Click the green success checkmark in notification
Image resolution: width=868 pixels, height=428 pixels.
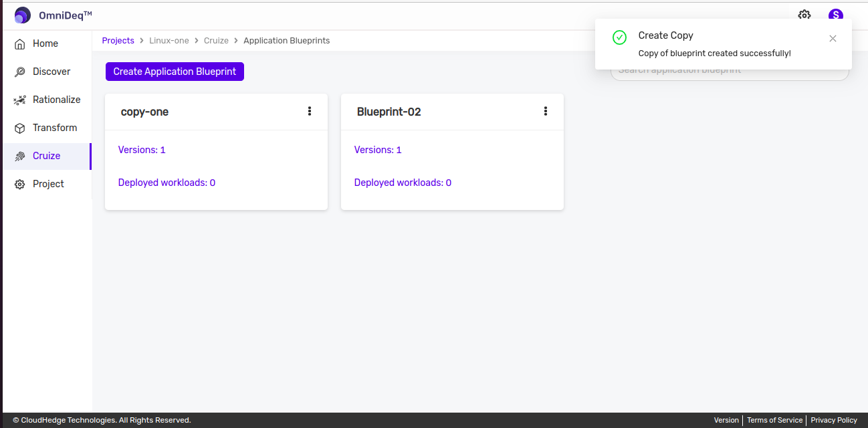click(x=619, y=37)
